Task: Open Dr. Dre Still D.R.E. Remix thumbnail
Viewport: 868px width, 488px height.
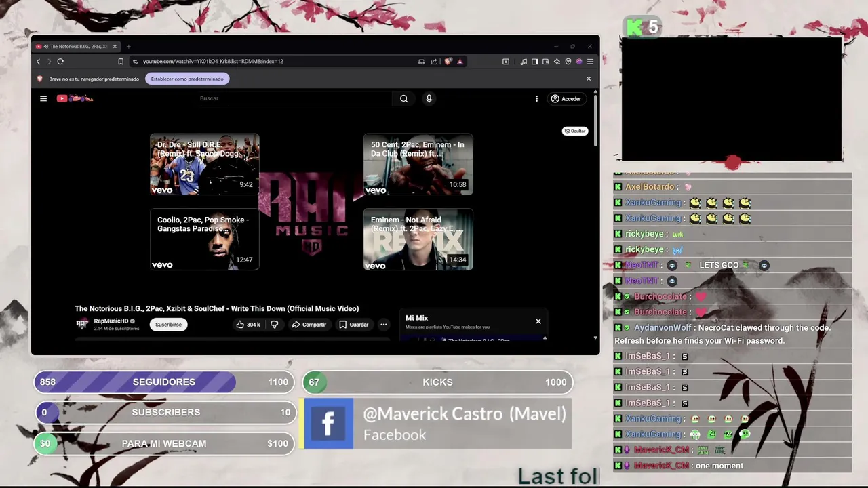Action: point(205,165)
